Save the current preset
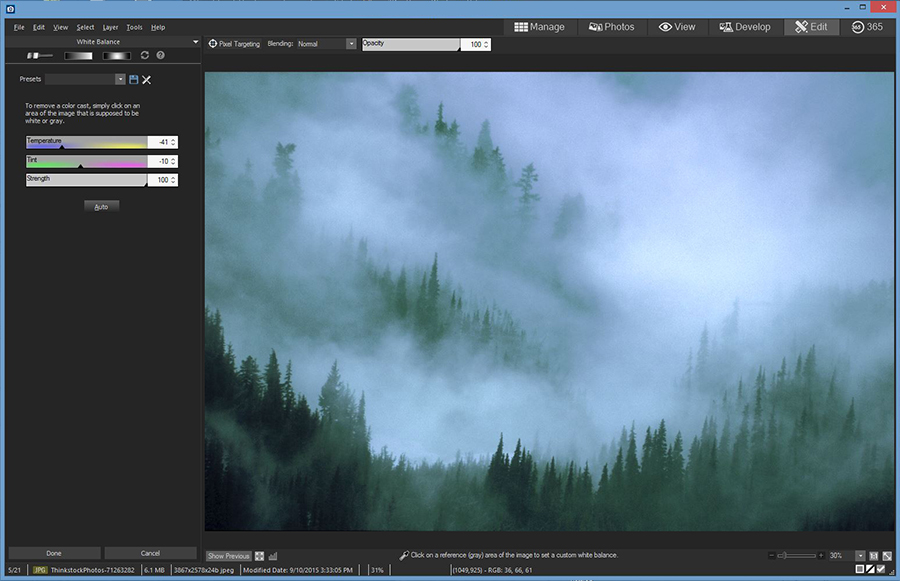The image size is (900, 581). (x=134, y=79)
